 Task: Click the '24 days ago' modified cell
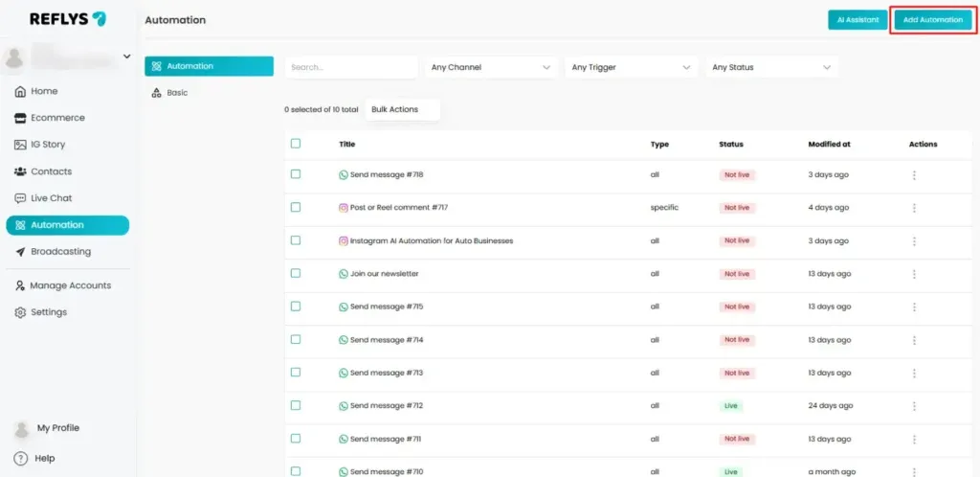[x=830, y=406]
